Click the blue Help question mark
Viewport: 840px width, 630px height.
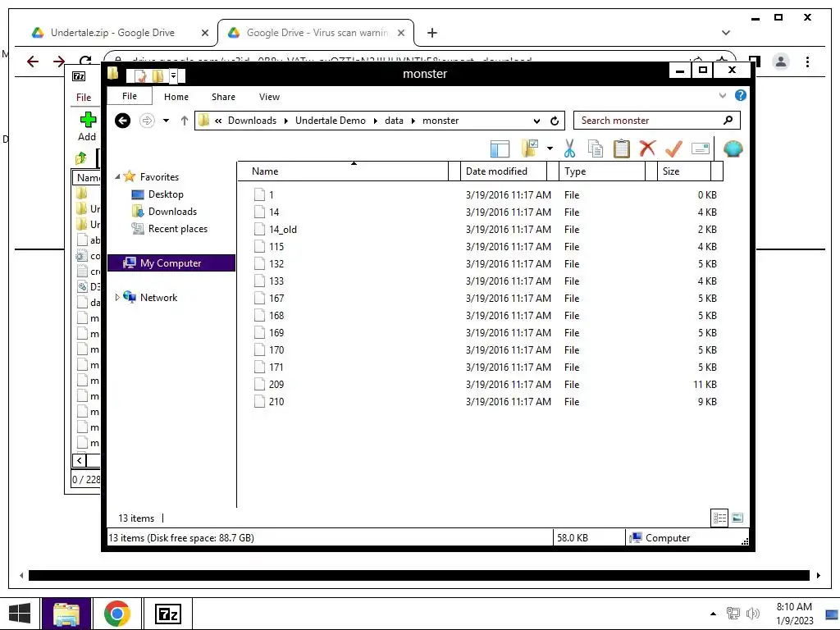(x=741, y=95)
